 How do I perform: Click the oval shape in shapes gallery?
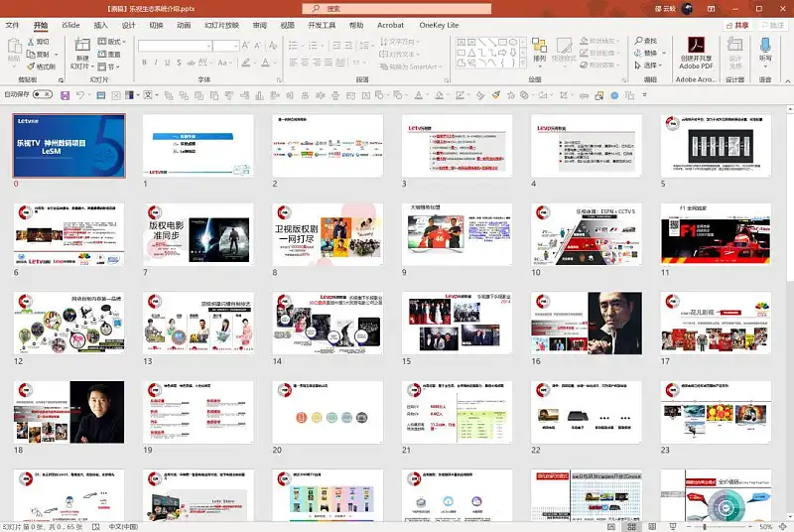tap(513, 42)
